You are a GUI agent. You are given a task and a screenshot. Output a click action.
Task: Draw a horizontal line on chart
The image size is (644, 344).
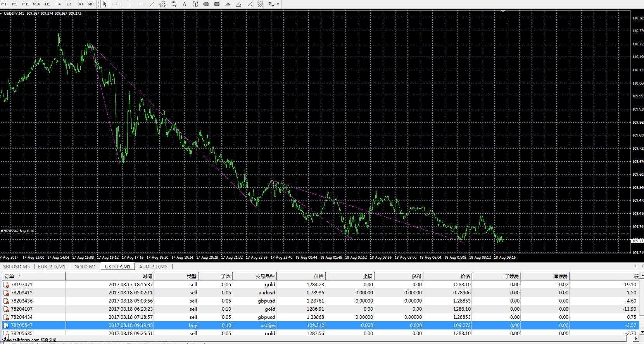click(x=141, y=4)
